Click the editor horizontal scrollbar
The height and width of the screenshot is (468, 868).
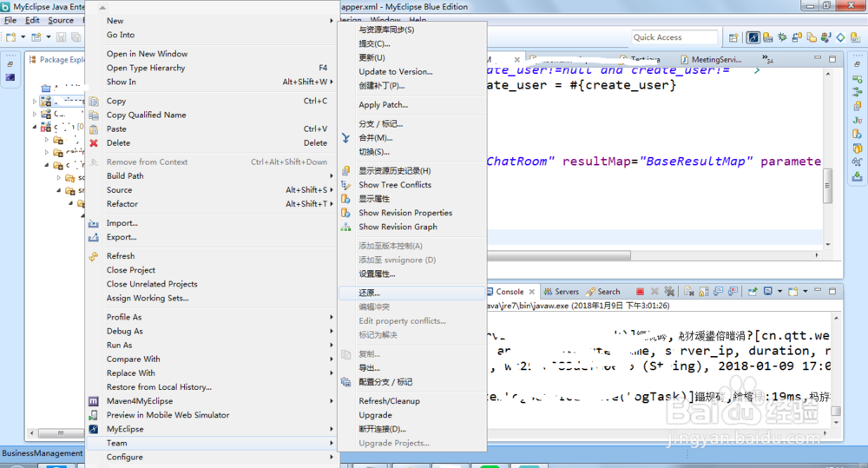point(558,255)
